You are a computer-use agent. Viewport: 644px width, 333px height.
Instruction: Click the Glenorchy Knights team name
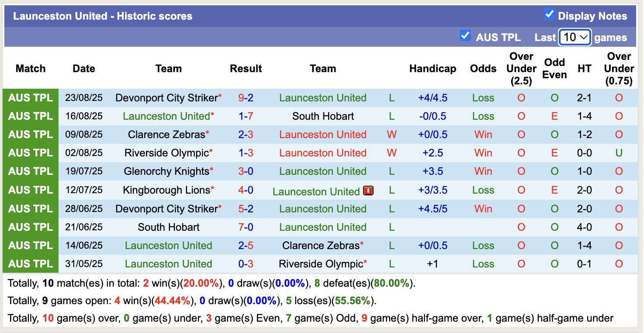tap(166, 171)
